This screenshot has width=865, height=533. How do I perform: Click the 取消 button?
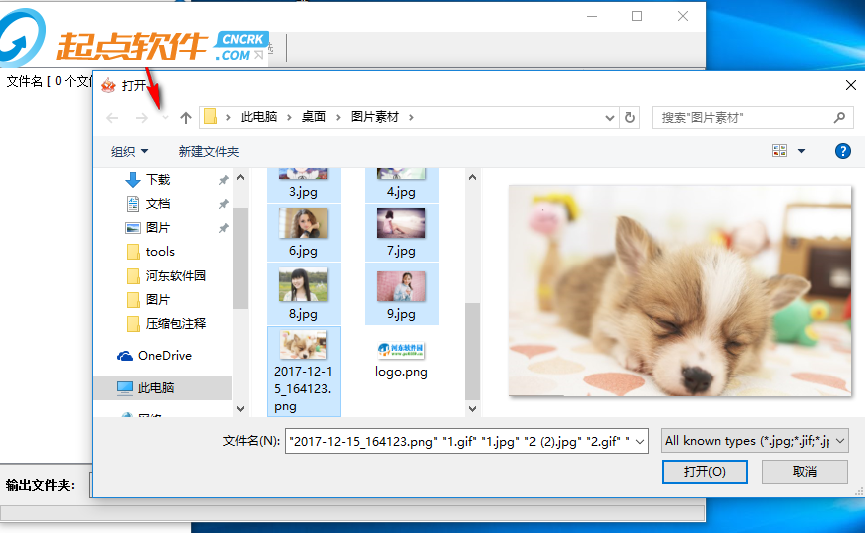[804, 472]
